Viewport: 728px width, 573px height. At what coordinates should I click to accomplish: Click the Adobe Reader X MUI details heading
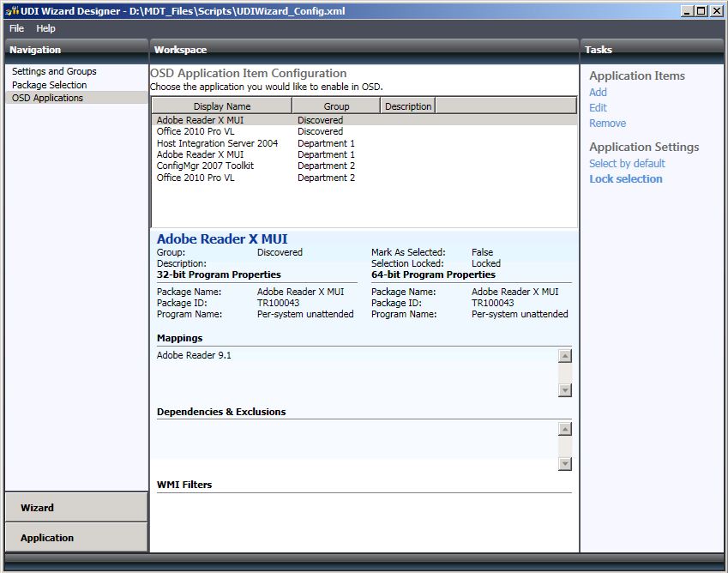[222, 238]
